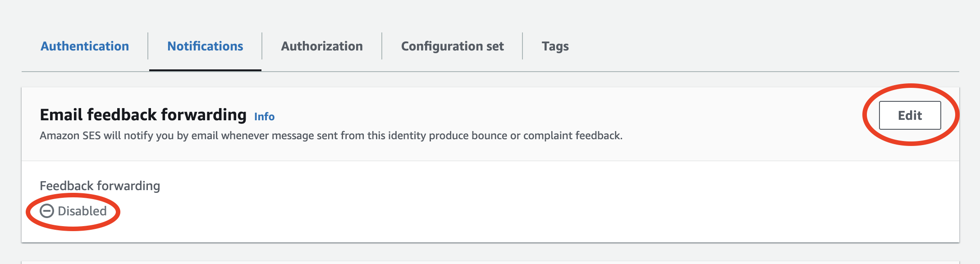Select the Notifications tab
This screenshot has width=980, height=264.
pos(205,46)
